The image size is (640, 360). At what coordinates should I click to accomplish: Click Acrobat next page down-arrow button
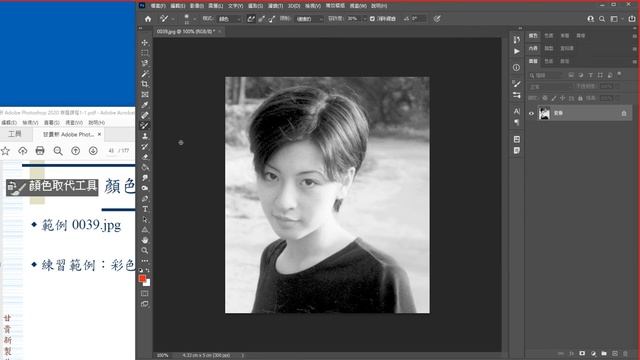pyautogui.click(x=93, y=151)
